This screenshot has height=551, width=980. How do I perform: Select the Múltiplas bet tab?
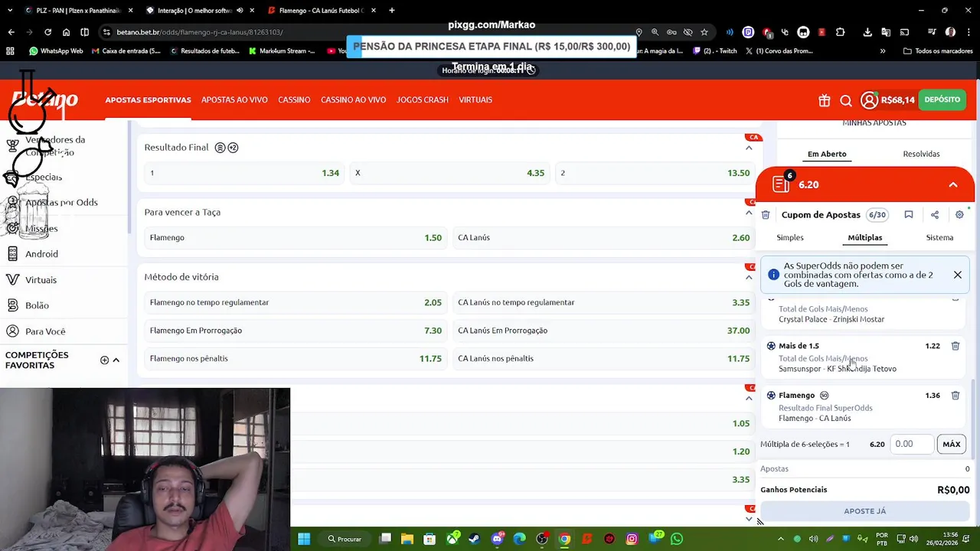coord(865,238)
